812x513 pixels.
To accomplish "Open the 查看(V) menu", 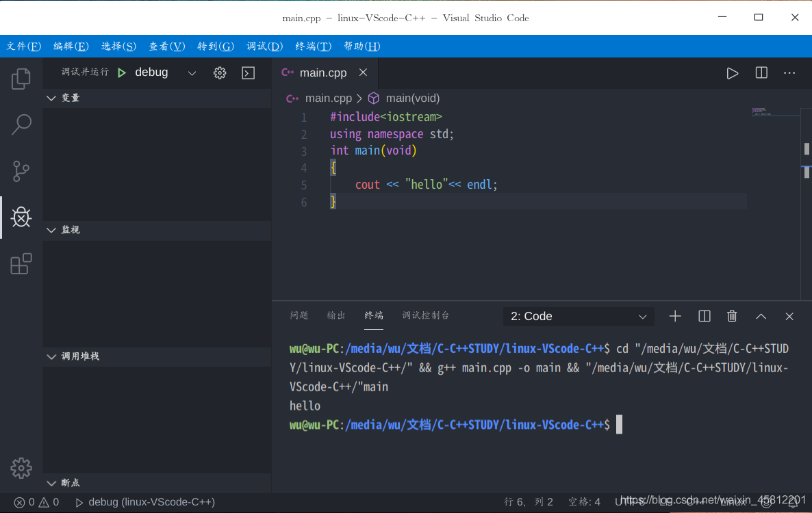I will coord(167,47).
